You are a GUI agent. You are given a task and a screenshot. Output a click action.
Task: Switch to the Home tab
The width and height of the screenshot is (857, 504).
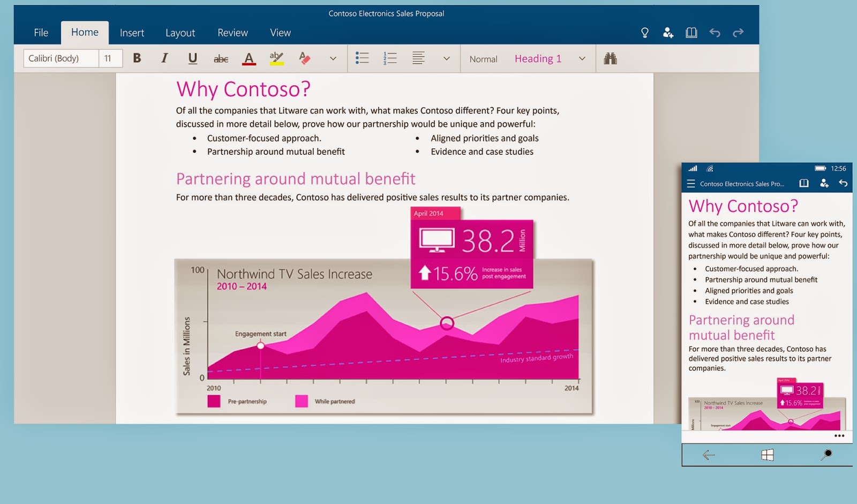coord(85,33)
